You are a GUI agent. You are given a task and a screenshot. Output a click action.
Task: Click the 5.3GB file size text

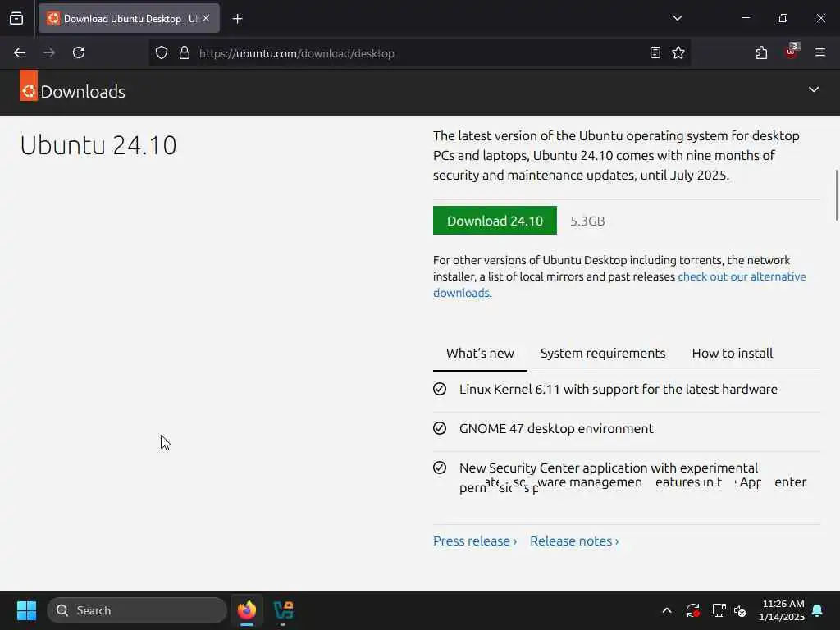[587, 221]
